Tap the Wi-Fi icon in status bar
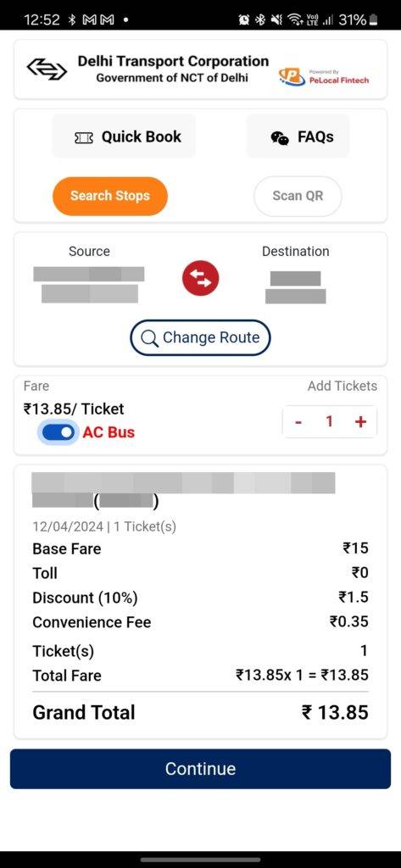Image resolution: width=401 pixels, height=868 pixels. (293, 20)
